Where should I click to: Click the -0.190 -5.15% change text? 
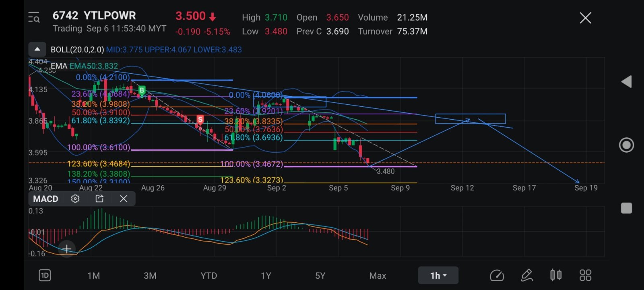click(203, 31)
